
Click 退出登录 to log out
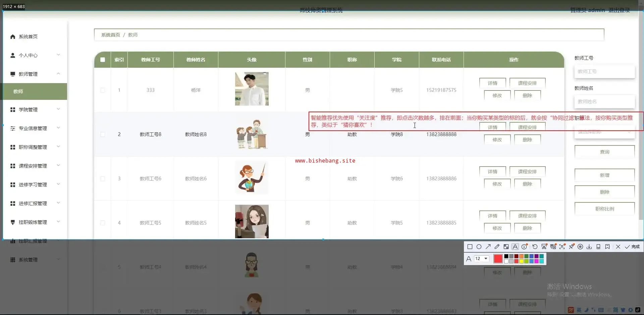[x=619, y=10]
